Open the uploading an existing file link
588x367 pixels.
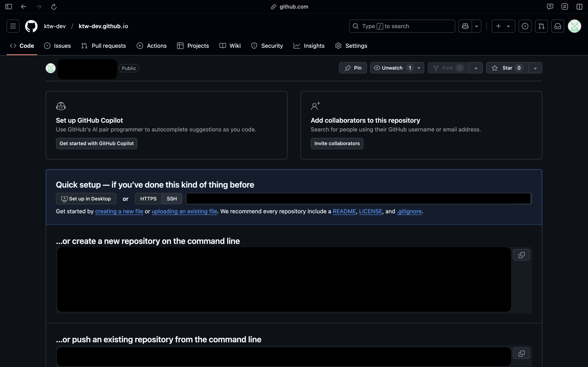[184, 211]
